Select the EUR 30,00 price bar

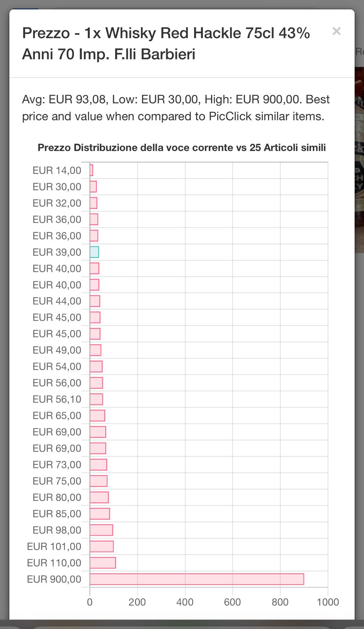pyautogui.click(x=93, y=187)
